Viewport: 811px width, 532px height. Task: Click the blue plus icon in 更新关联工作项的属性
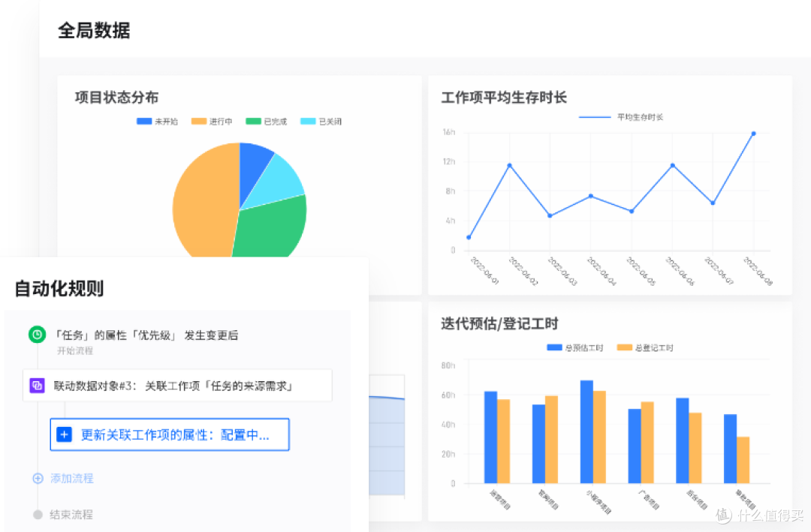tap(64, 434)
